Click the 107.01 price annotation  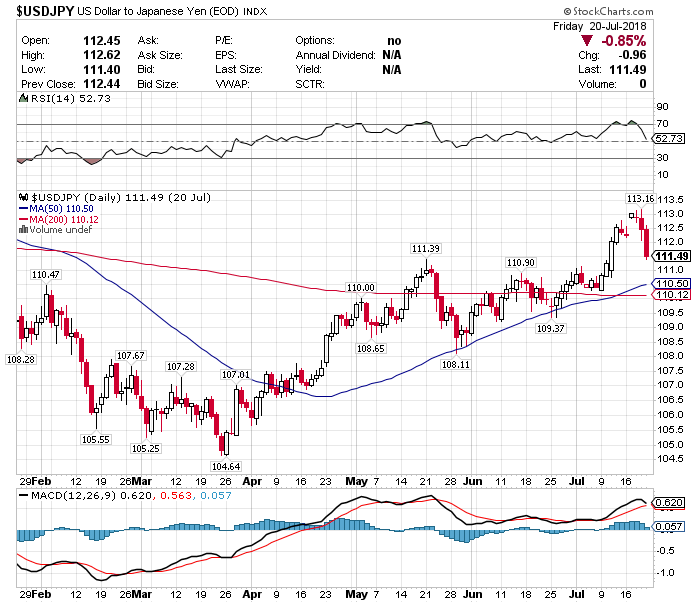pyautogui.click(x=236, y=374)
